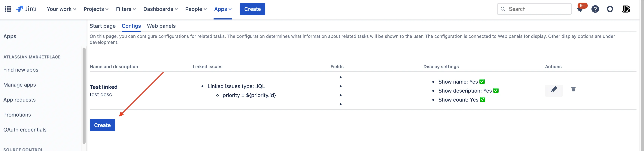
Task: Switch to the Start page tab
Action: [102, 26]
